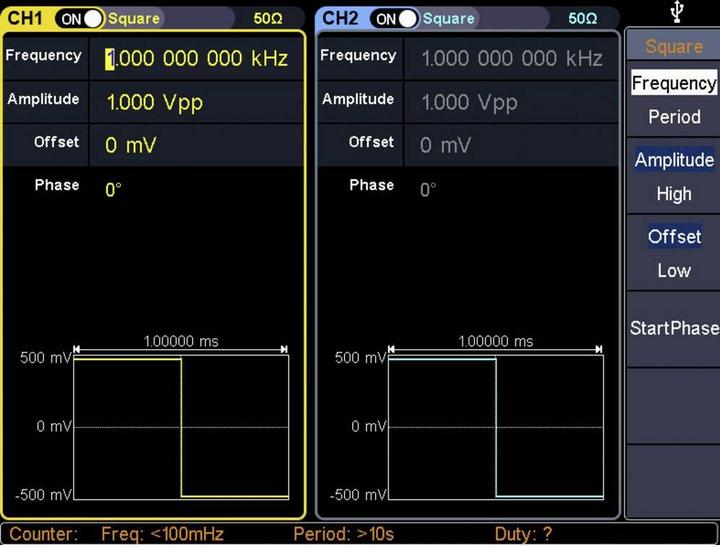The width and height of the screenshot is (720, 547).
Task: Select the CH2 channel label
Action: coord(340,18)
